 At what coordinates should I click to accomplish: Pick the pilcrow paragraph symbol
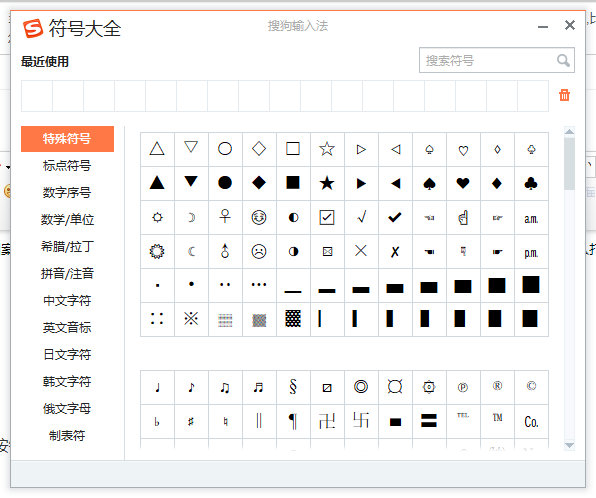293,421
